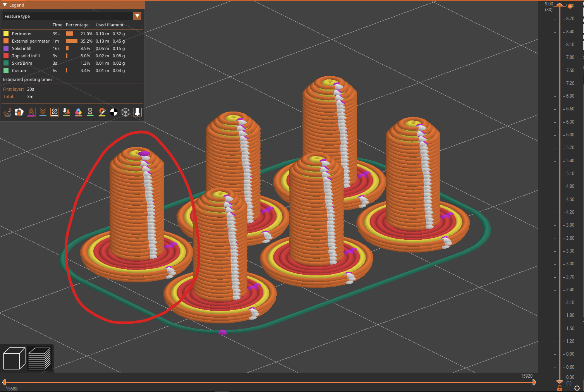Select the sliced layers preview icon

coord(40,358)
